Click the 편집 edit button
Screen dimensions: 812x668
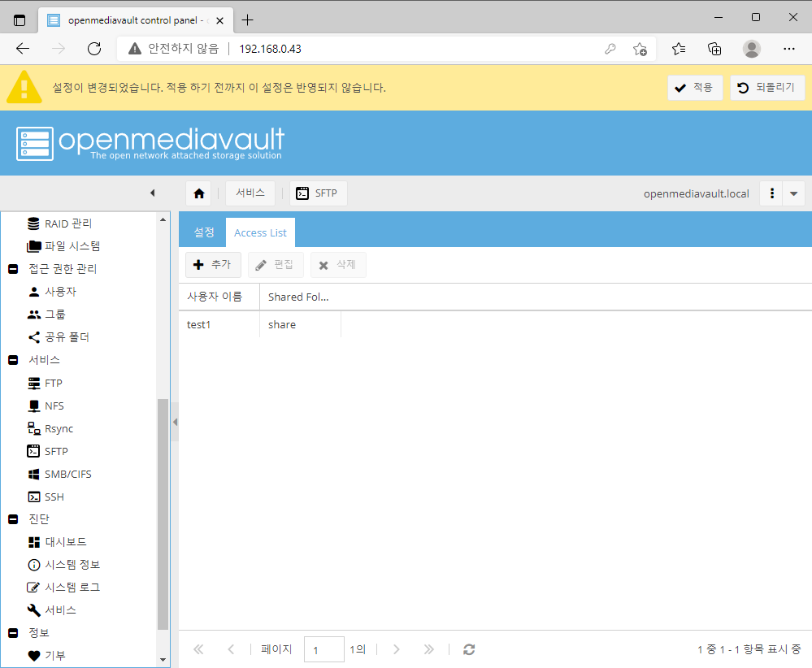tap(276, 265)
